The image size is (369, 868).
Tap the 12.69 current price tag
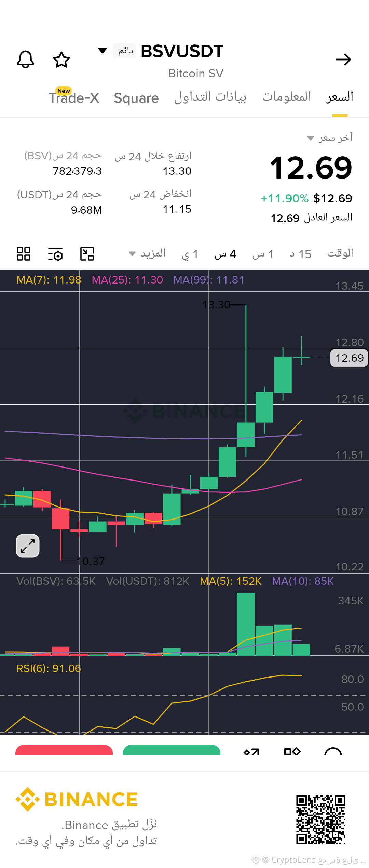(x=349, y=358)
